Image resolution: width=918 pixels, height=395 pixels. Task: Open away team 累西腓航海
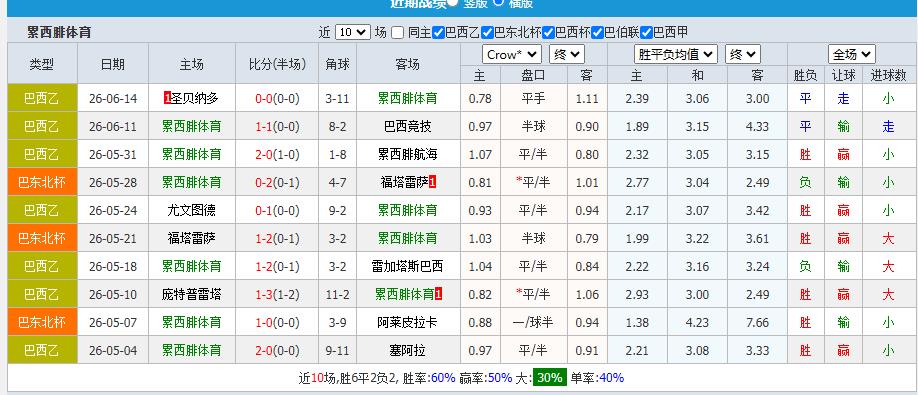pos(407,154)
